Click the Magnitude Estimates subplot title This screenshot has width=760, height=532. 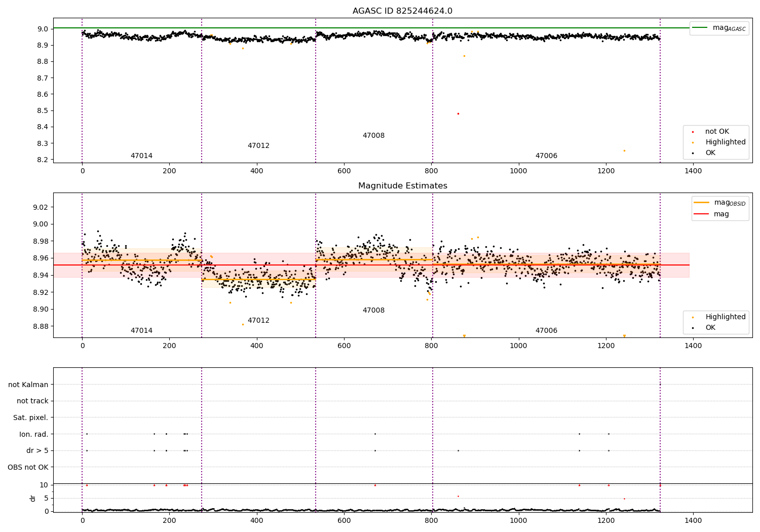pos(402,186)
